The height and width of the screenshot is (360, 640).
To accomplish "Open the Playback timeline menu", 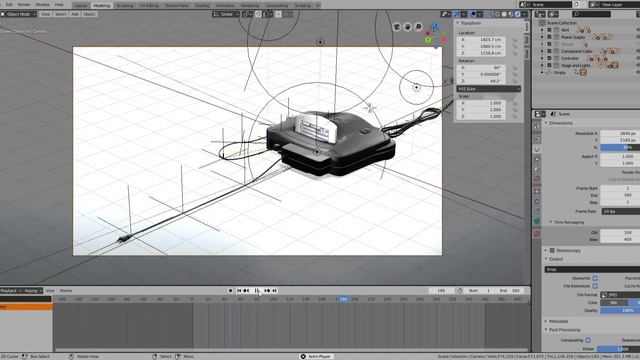I will click(x=11, y=291).
